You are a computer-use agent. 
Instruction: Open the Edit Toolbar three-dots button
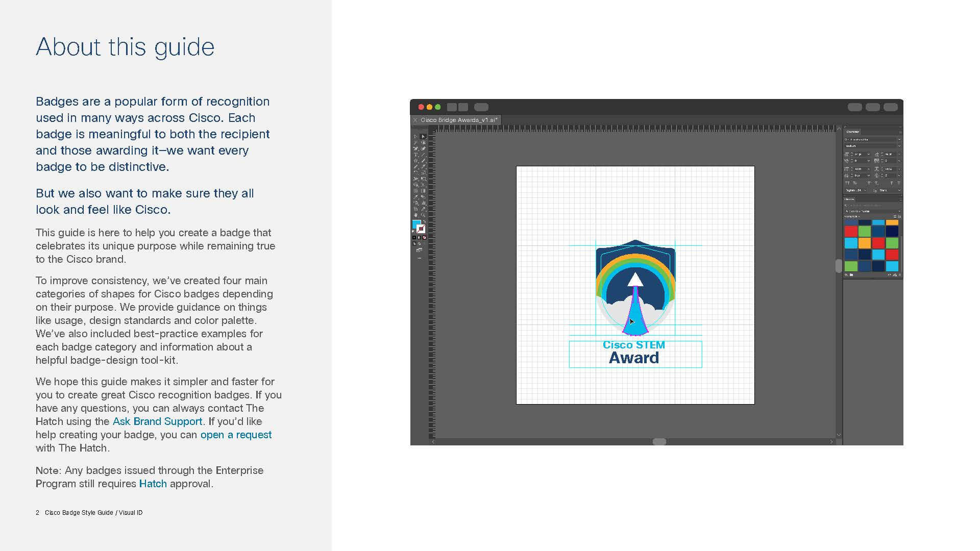pos(419,258)
